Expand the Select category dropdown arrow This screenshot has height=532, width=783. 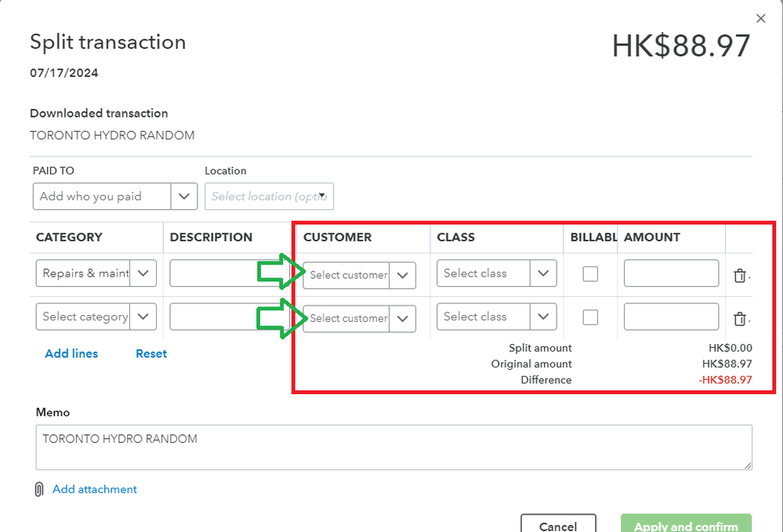pyautogui.click(x=143, y=317)
